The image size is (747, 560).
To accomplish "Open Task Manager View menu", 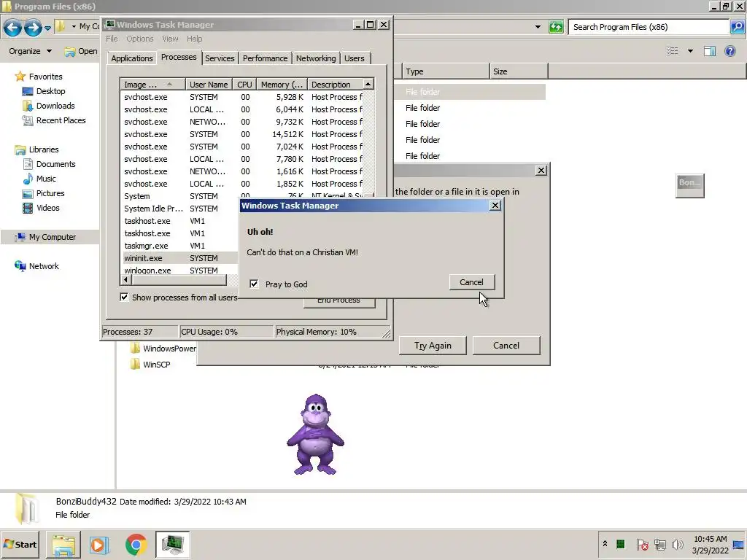I will [170, 39].
